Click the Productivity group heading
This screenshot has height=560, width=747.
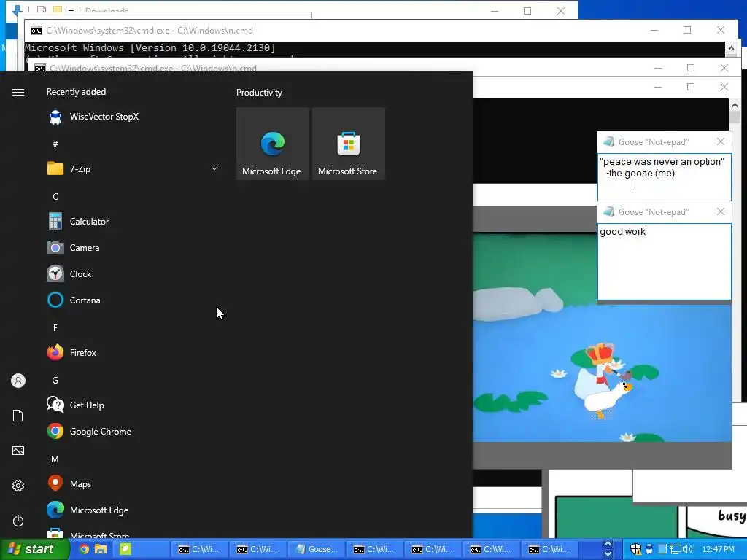tap(259, 93)
